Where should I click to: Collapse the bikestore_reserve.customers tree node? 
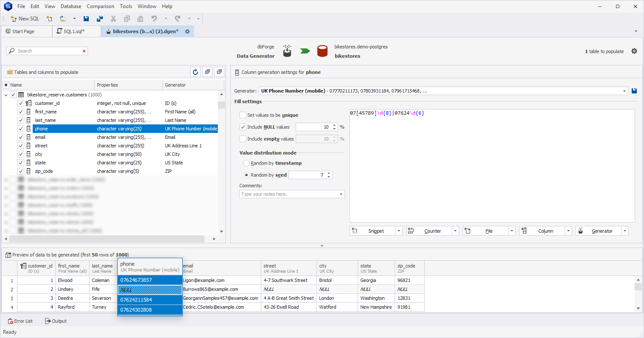(x=6, y=95)
